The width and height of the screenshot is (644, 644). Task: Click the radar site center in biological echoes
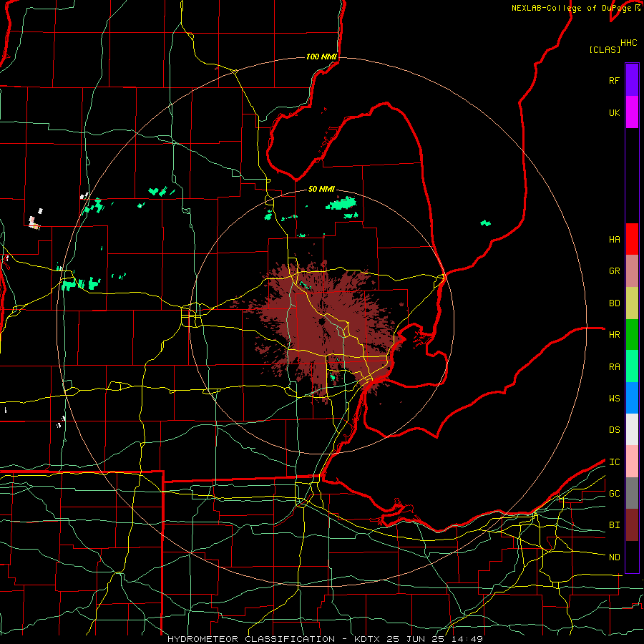321,321
